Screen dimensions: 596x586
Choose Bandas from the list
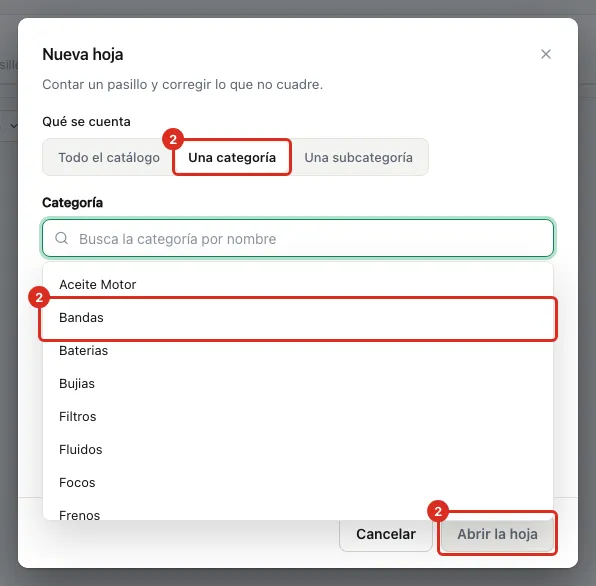click(x=298, y=317)
